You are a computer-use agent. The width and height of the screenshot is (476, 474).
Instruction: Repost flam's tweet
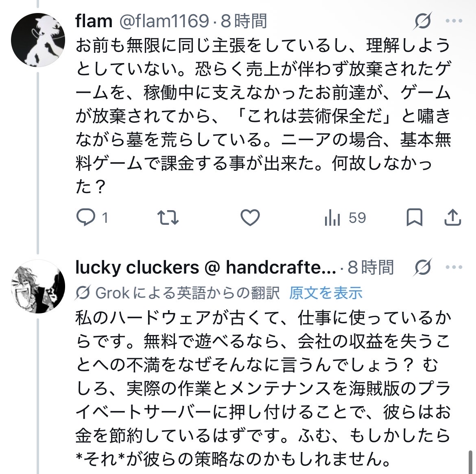coord(168,218)
